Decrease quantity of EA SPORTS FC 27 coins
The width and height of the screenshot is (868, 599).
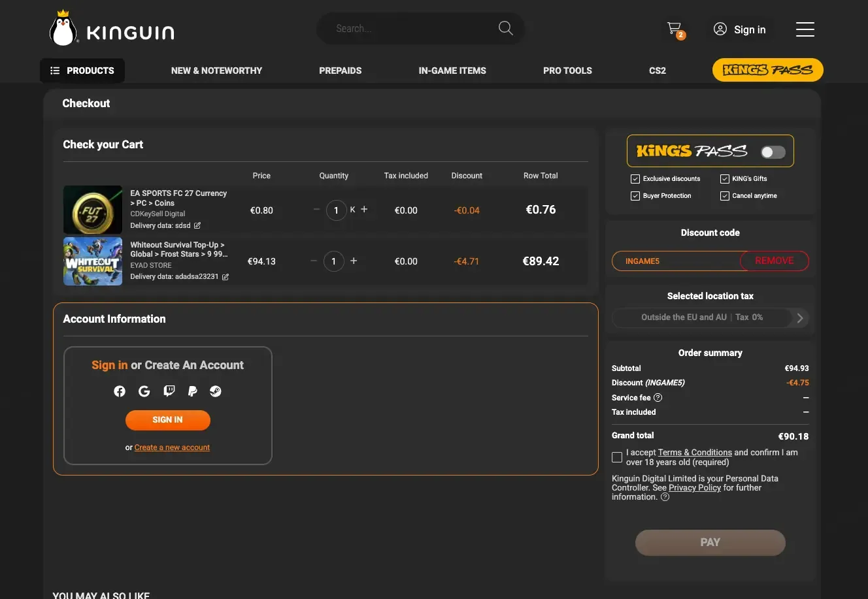[x=316, y=210]
